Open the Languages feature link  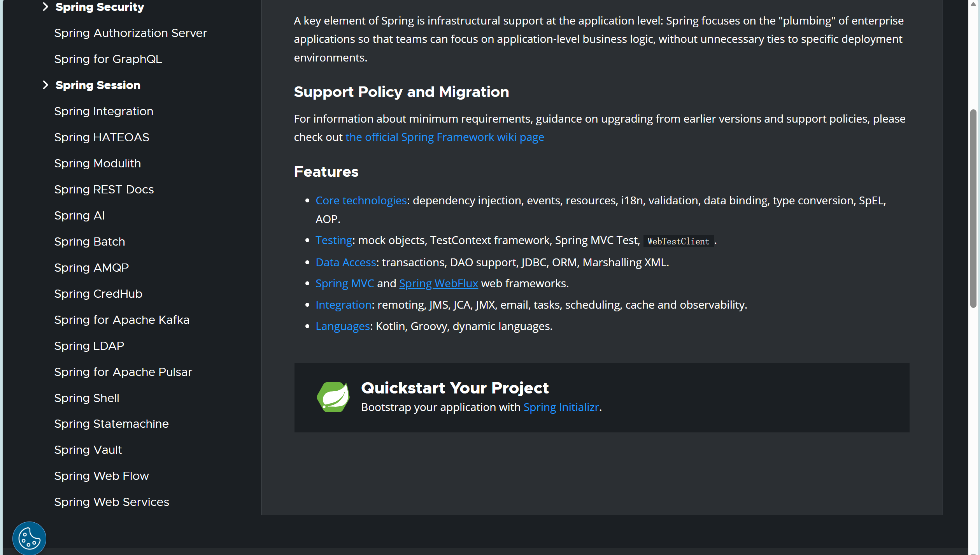coord(342,326)
